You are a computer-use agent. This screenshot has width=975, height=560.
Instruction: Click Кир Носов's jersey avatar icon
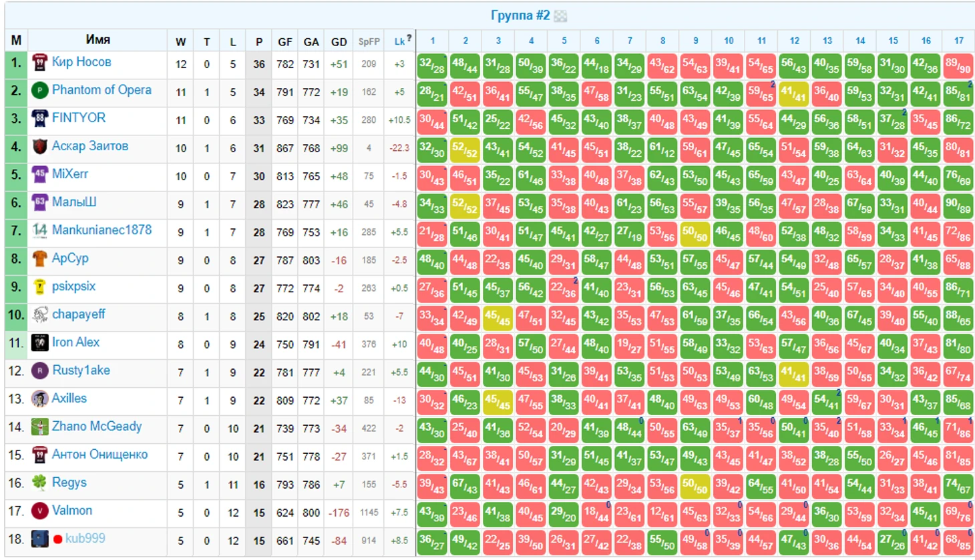coord(39,63)
